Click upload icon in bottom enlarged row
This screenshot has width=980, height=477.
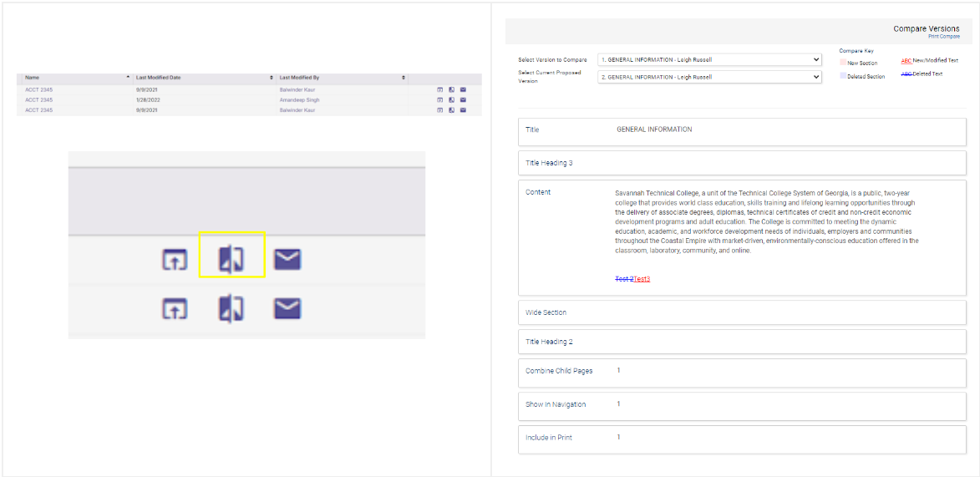click(x=175, y=309)
